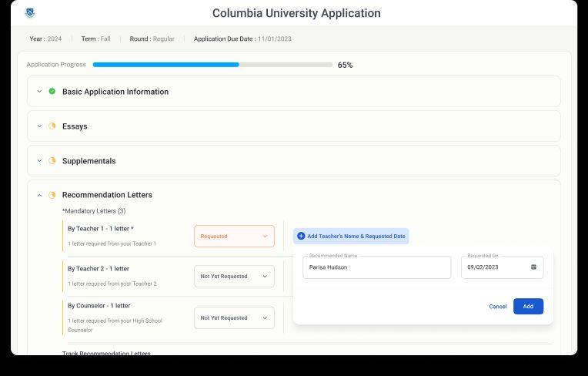Click the orange progress icon beside Essays

point(52,126)
